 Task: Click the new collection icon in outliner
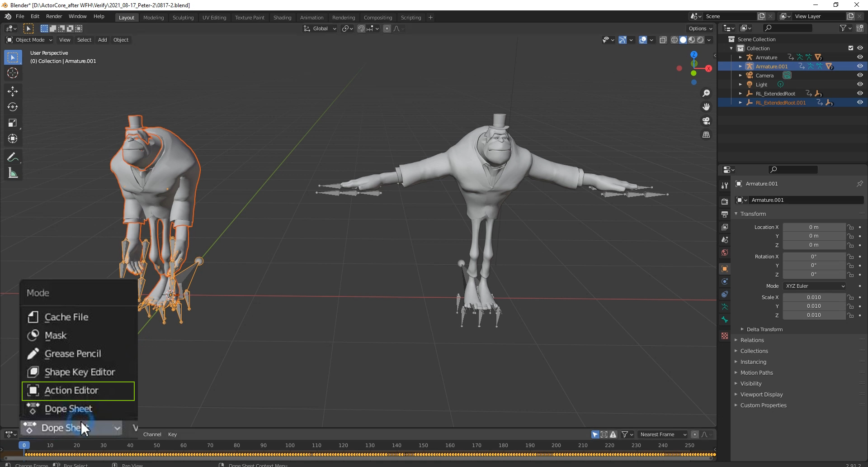860,28
